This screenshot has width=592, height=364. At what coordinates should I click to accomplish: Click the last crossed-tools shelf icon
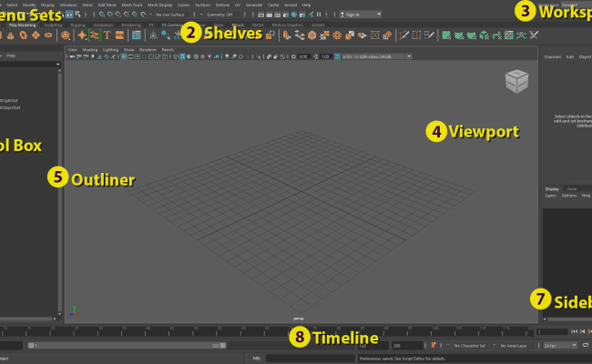click(534, 35)
